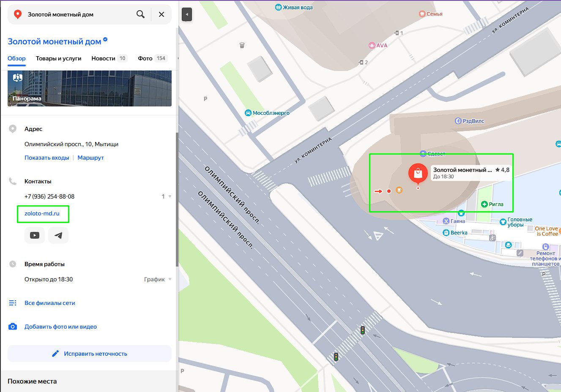Click the side panel vertical scrollbar
561x392 pixels.
pos(177,199)
